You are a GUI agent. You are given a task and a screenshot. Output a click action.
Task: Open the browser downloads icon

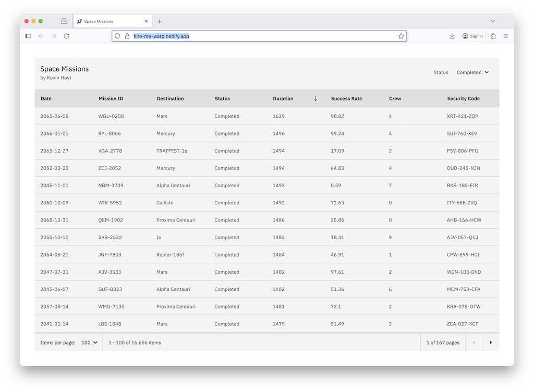[452, 36]
